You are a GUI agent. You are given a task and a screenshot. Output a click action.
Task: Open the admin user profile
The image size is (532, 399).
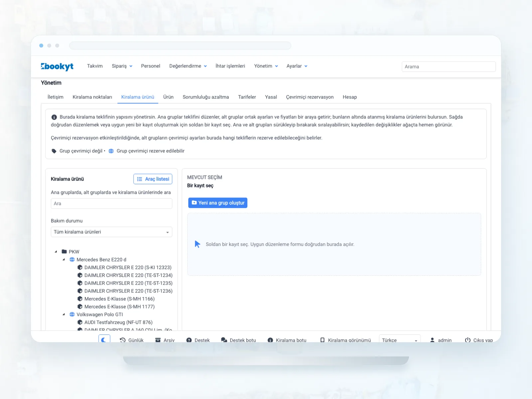(441, 340)
